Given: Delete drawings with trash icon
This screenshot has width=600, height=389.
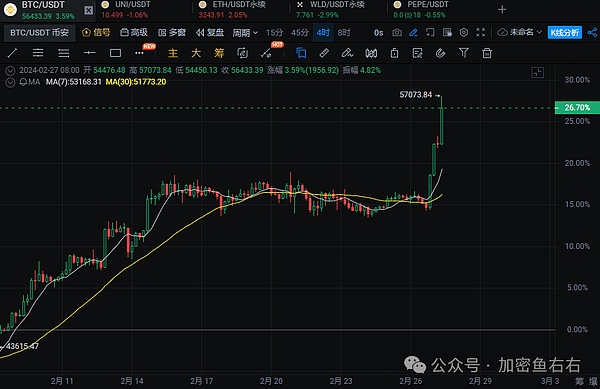Looking at the screenshot, I should click(487, 53).
